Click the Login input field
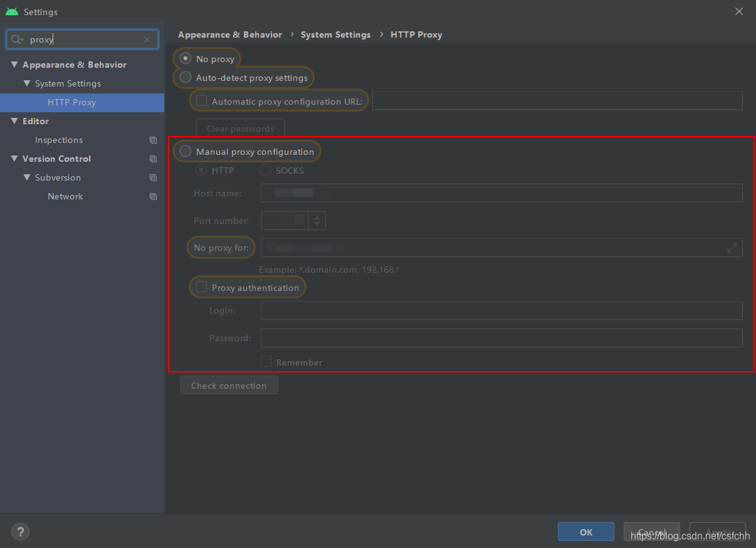 coord(501,310)
